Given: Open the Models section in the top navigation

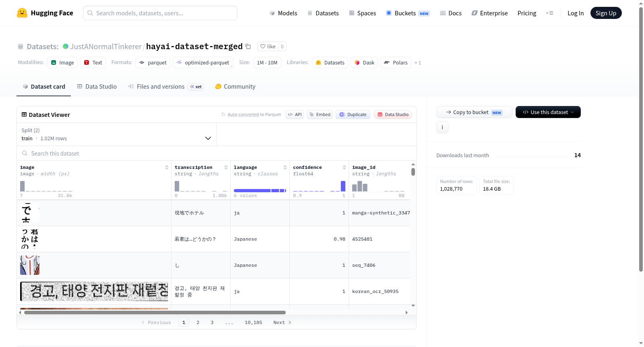Looking at the screenshot, I should (x=283, y=13).
